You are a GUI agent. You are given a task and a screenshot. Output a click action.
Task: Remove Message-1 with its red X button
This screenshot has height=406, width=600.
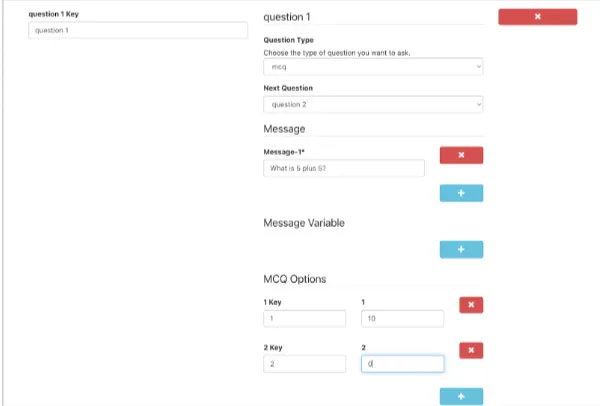click(x=461, y=155)
